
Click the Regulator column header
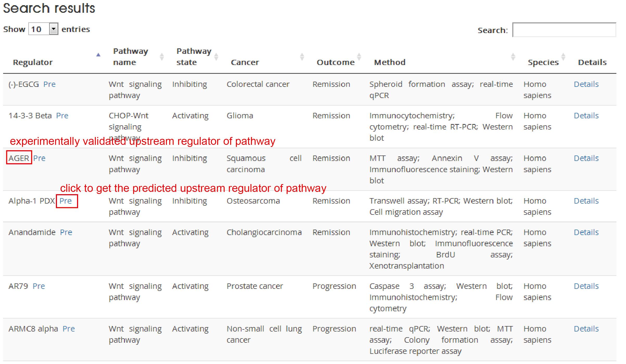click(33, 62)
